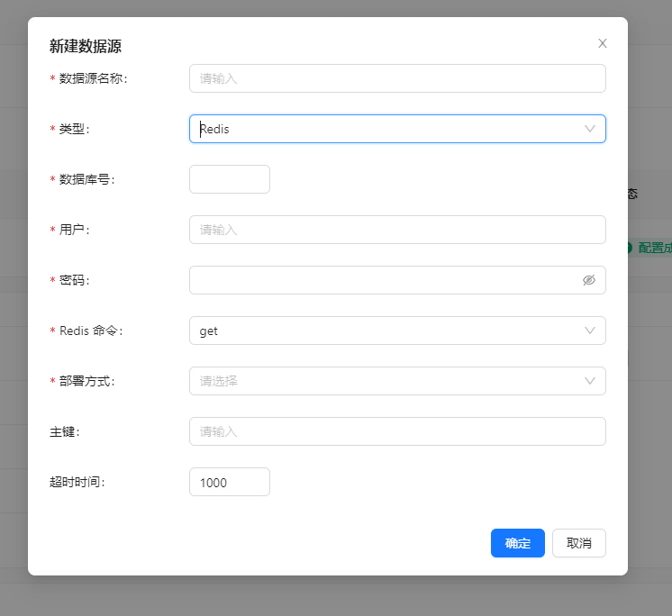Screen dimensions: 672x616
Task: Cancel with the 取消 button
Action: coord(578,543)
